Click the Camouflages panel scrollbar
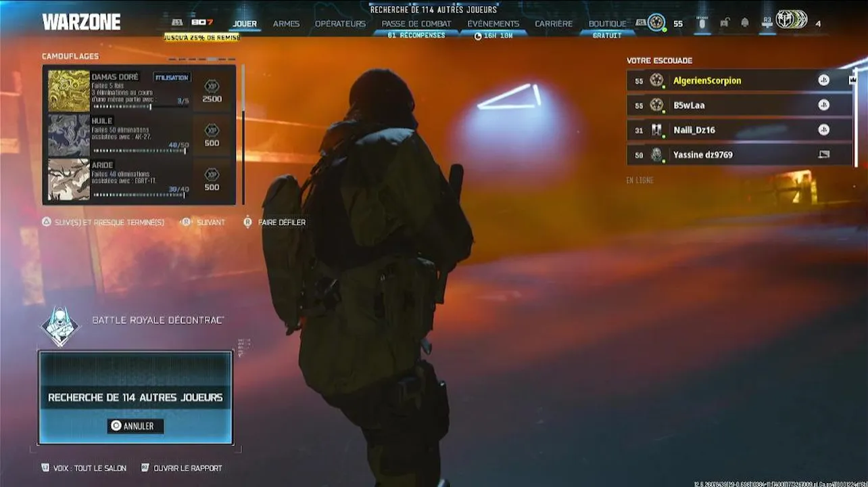This screenshot has height=487, width=868. [x=243, y=134]
